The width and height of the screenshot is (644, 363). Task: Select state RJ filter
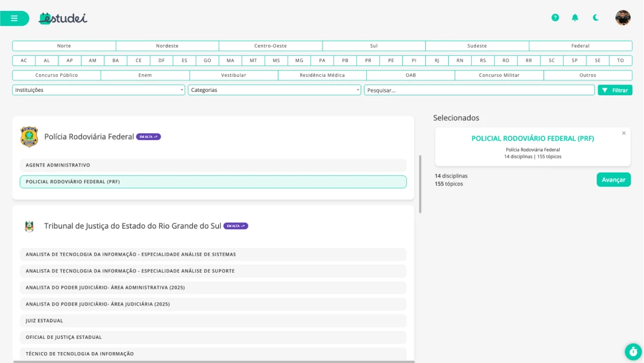coord(437,60)
